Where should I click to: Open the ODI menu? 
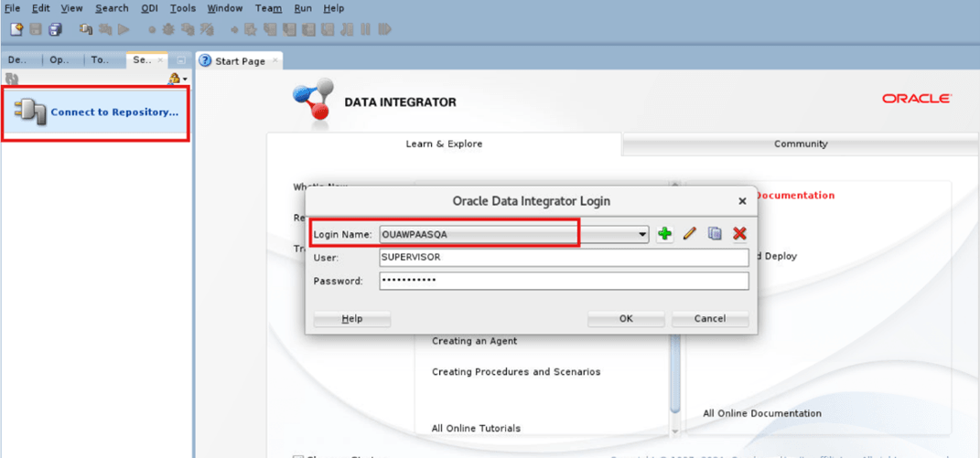click(x=149, y=9)
